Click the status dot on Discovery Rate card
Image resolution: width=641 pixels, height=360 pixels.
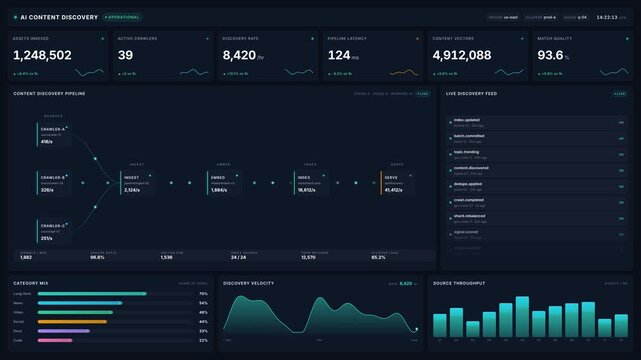(312, 39)
